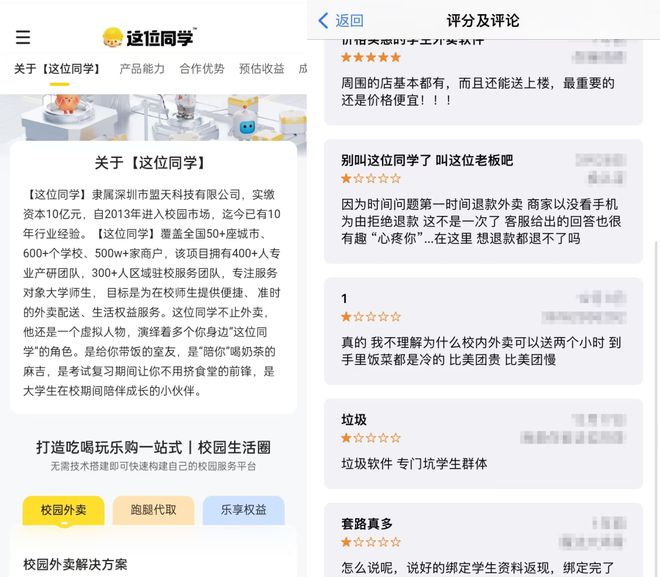Go to the 预估收益 tab

(261, 69)
